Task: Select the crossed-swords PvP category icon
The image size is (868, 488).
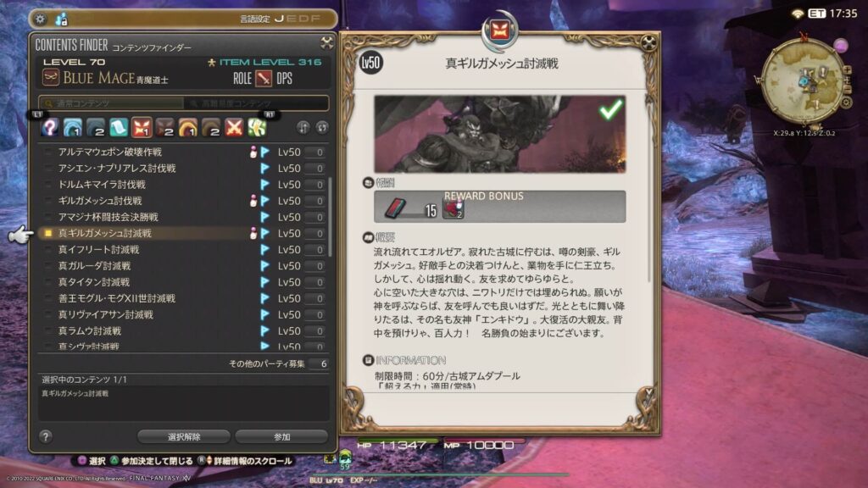Action: pos(234,128)
